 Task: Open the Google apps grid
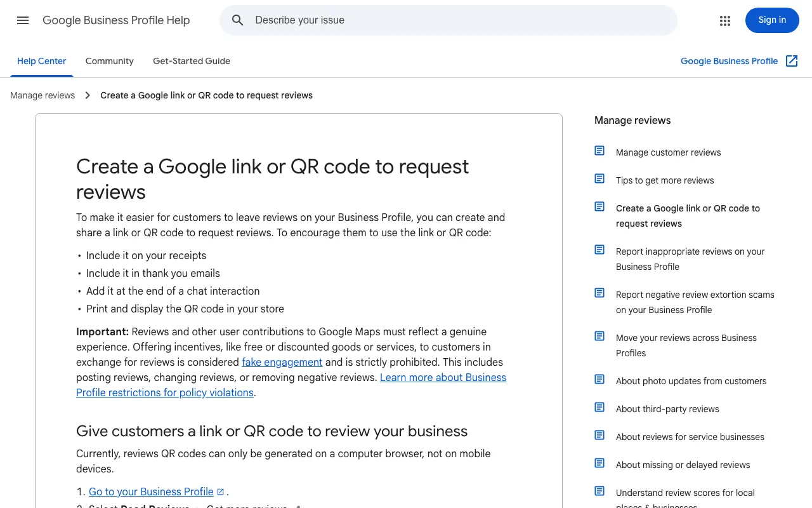point(725,21)
